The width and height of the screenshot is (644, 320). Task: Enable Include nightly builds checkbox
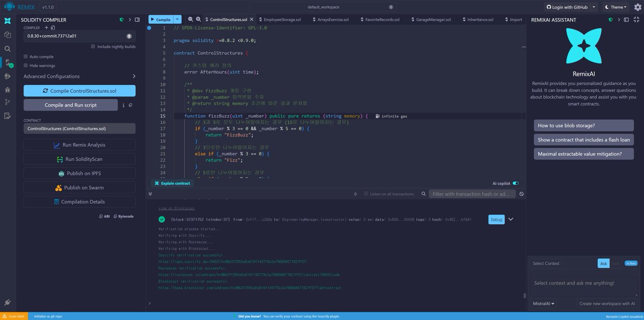[93, 47]
